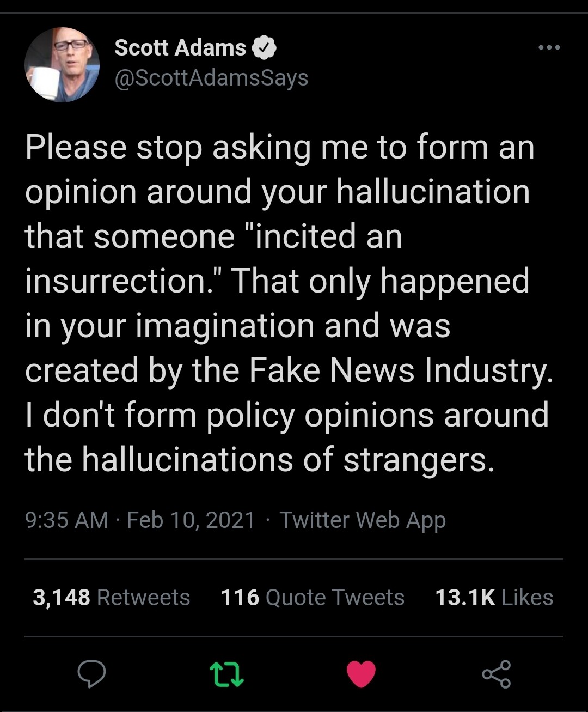Unlike the tweet via the red heart
This screenshot has height=712, width=588.
pyautogui.click(x=361, y=674)
